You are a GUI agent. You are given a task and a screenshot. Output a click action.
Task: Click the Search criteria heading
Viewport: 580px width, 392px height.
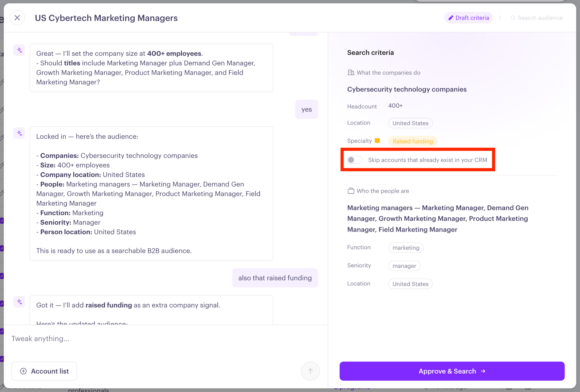coord(370,53)
